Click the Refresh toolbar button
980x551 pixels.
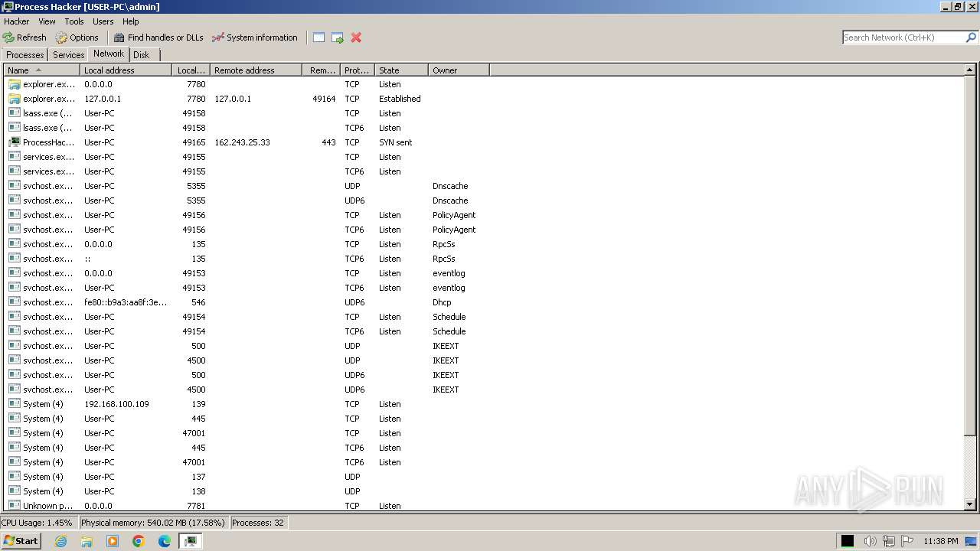[24, 37]
